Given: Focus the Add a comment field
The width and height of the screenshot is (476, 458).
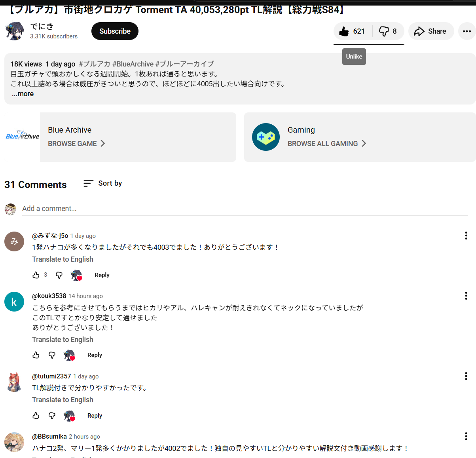Looking at the screenshot, I should point(245,209).
